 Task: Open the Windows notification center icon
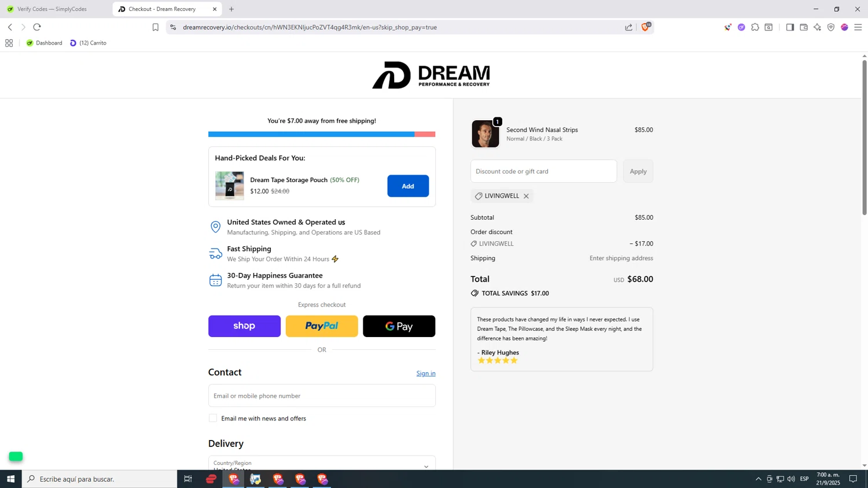[853, 479]
